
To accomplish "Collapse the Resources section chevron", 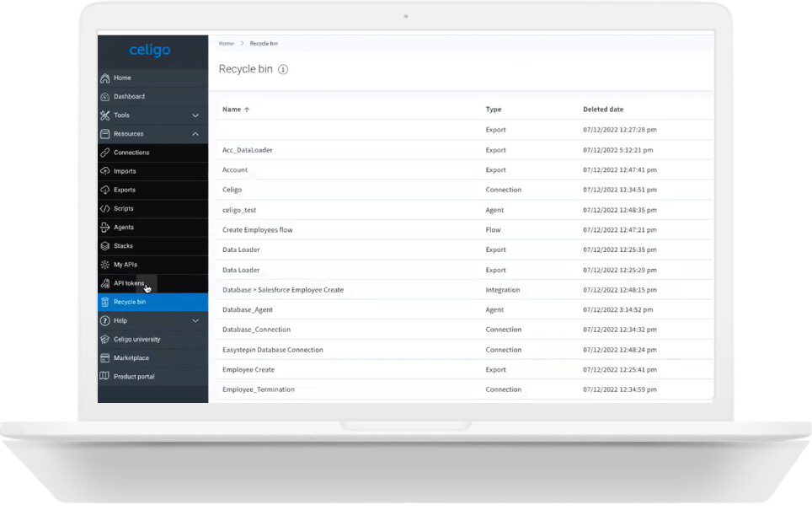I will tap(195, 134).
